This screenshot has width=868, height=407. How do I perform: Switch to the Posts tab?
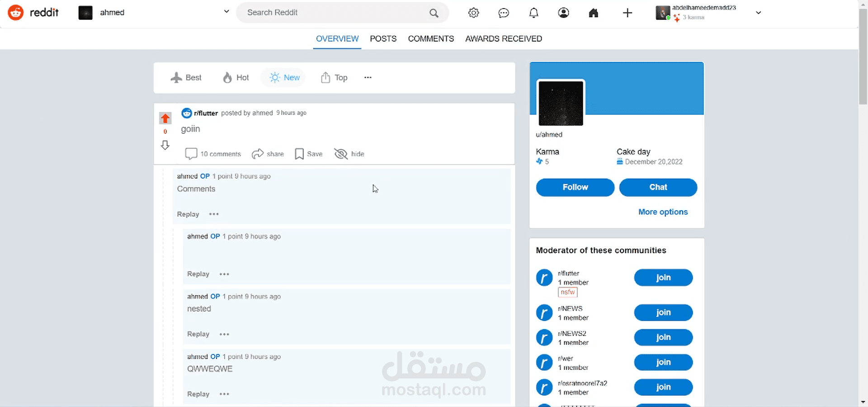pos(383,39)
